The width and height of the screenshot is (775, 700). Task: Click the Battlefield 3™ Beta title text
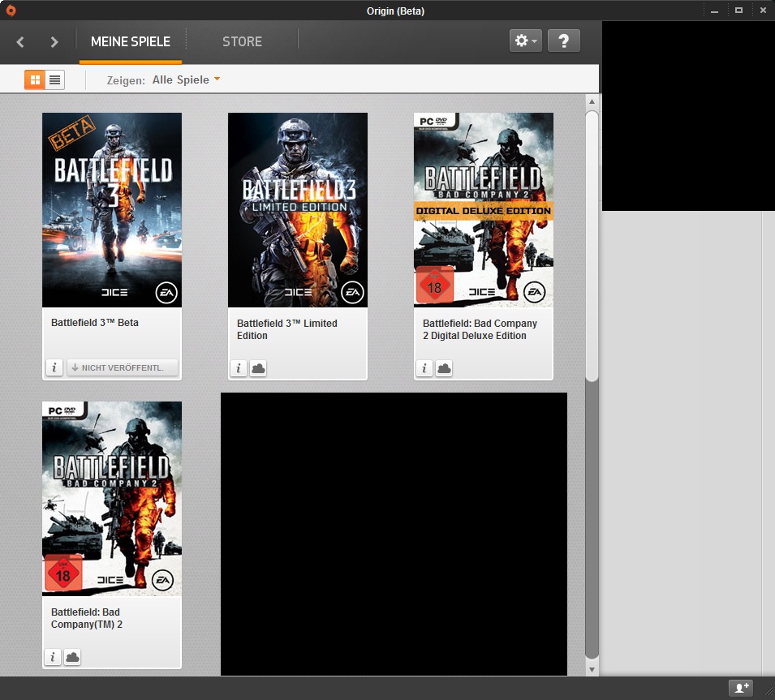click(x=95, y=323)
